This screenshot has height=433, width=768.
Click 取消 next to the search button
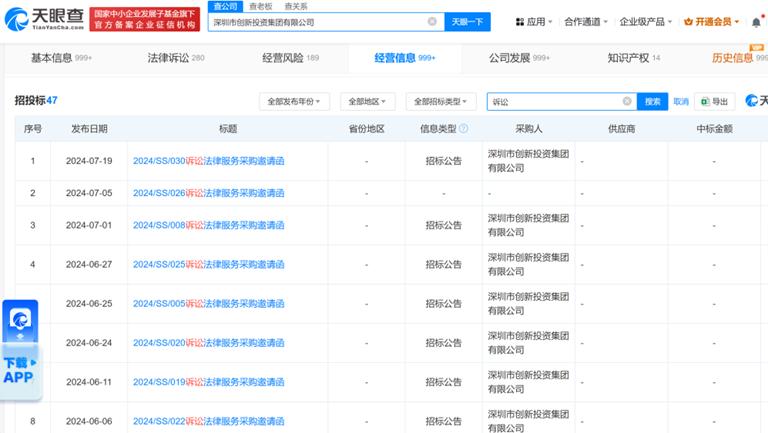[680, 101]
